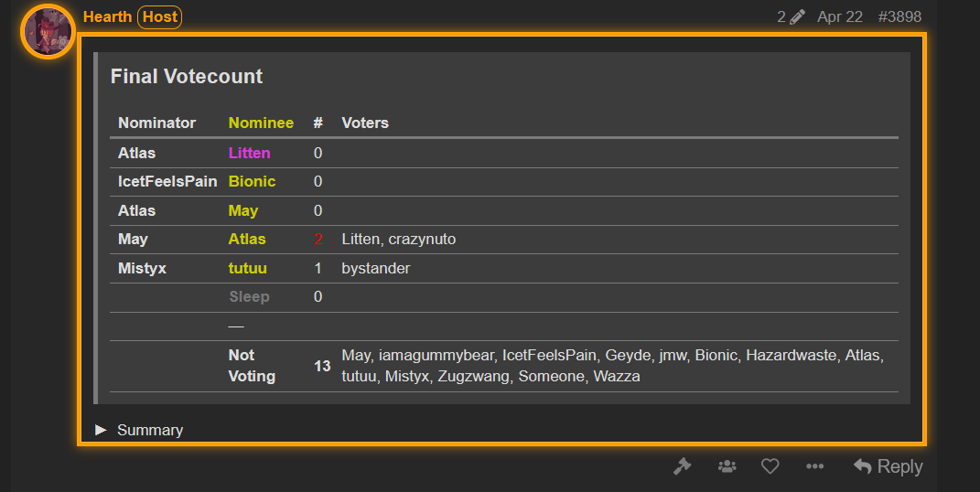This screenshot has width=980, height=492.
Task: Click the pencil edit history icon
Action: coord(797,16)
